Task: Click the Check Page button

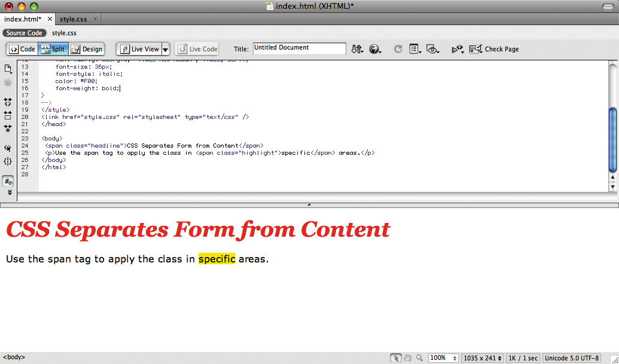Action: 494,49
